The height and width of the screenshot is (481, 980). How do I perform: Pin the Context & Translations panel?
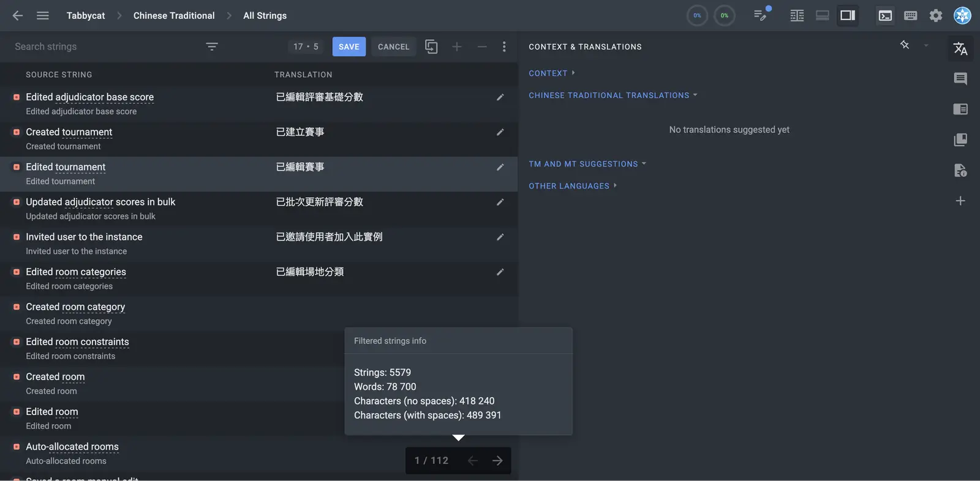pyautogui.click(x=905, y=45)
